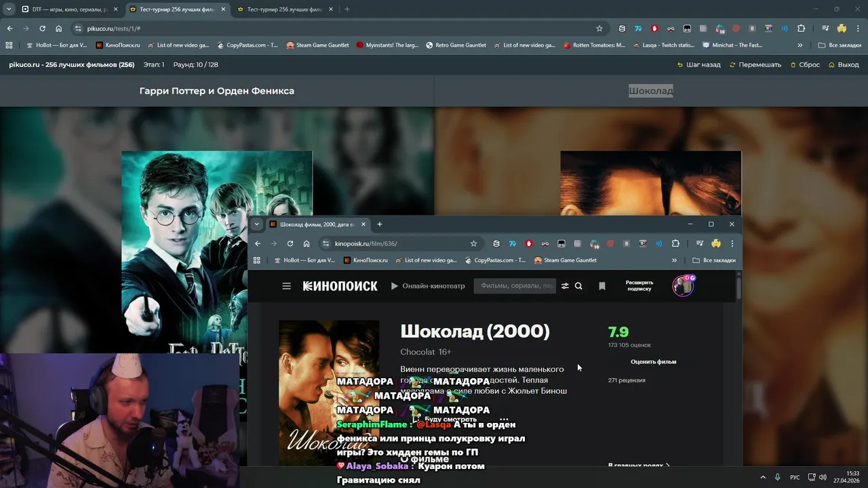The height and width of the screenshot is (488, 868).
Task: Go back in pikuco window
Action: 9,28
